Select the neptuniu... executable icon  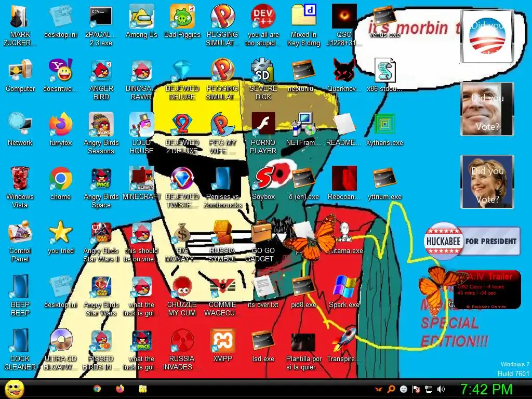pyautogui.click(x=303, y=75)
